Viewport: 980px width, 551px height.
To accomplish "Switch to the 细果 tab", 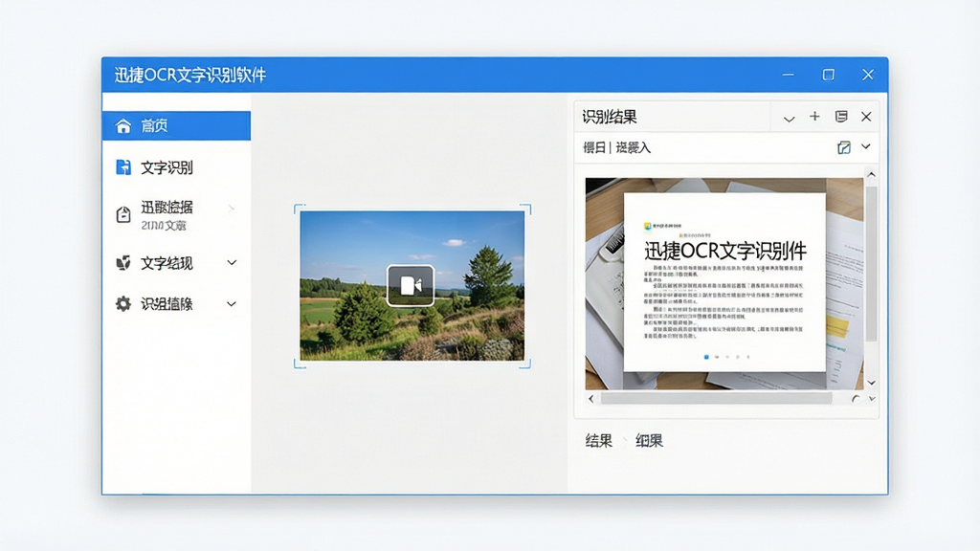I will click(x=649, y=440).
